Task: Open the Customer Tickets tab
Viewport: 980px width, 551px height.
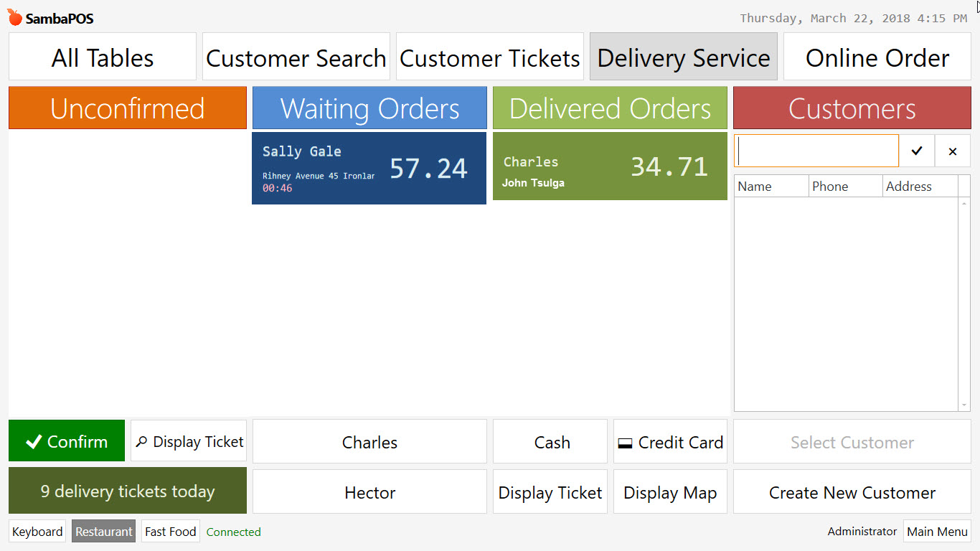Action: [489, 57]
